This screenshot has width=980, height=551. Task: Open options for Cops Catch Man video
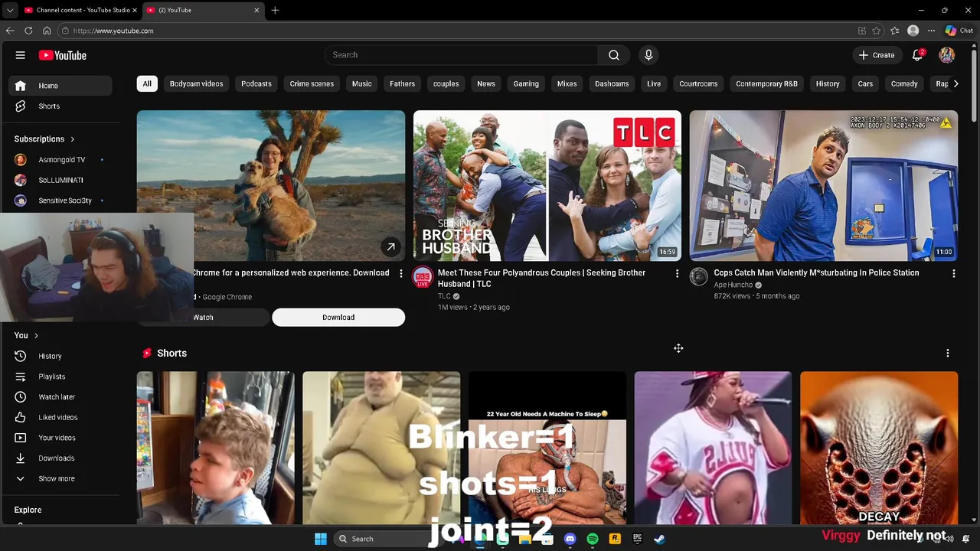click(953, 273)
